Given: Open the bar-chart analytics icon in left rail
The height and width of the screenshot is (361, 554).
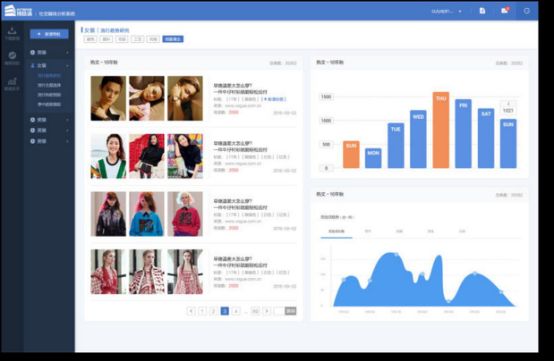Looking at the screenshot, I should point(12,81).
